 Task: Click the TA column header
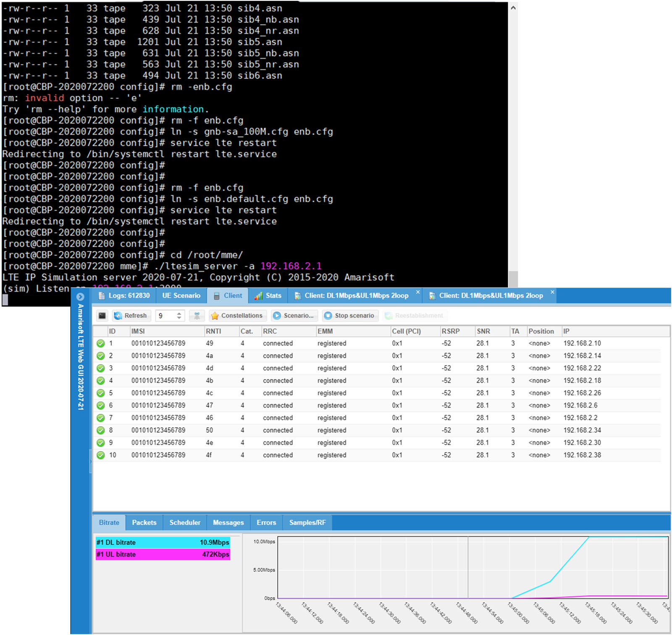pyautogui.click(x=518, y=331)
